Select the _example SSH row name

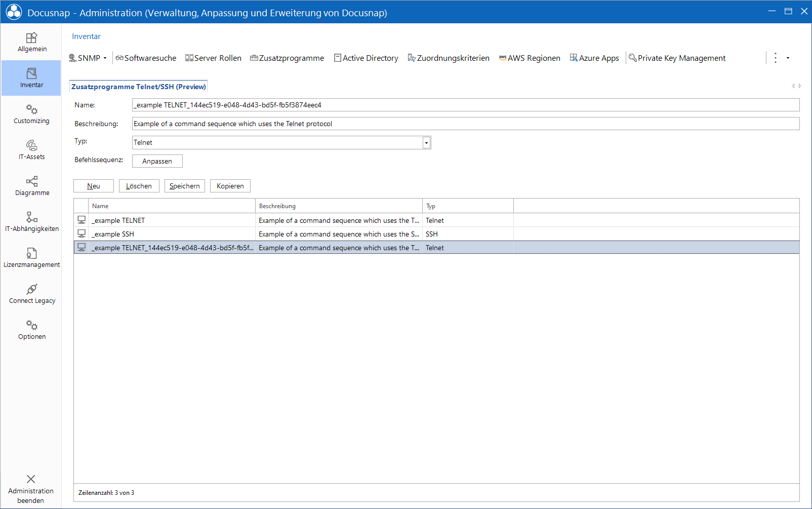coord(113,234)
